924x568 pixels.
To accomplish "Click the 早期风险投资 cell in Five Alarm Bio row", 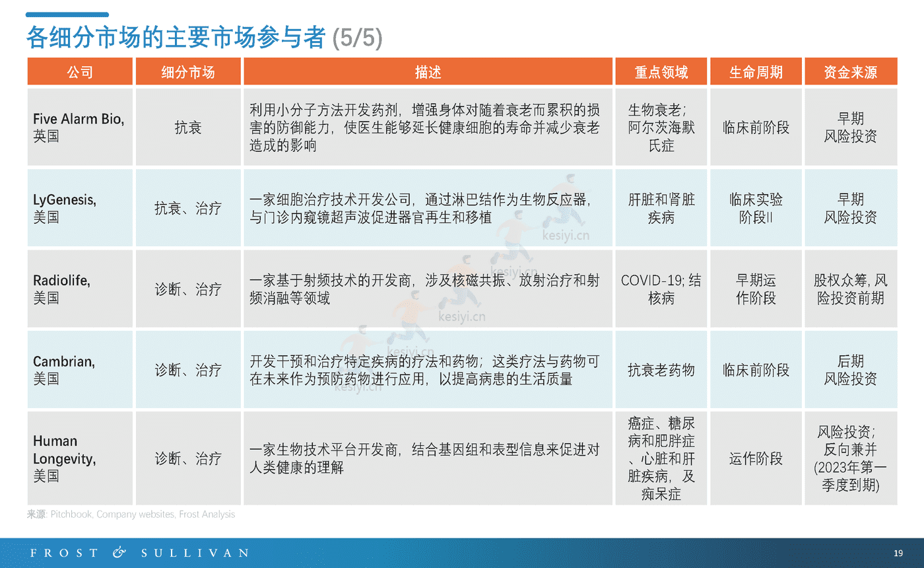I will [x=851, y=127].
